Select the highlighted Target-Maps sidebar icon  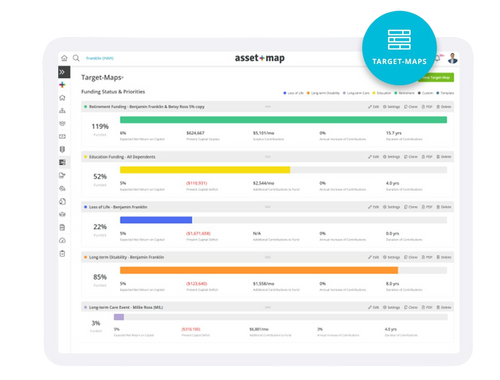(x=62, y=162)
